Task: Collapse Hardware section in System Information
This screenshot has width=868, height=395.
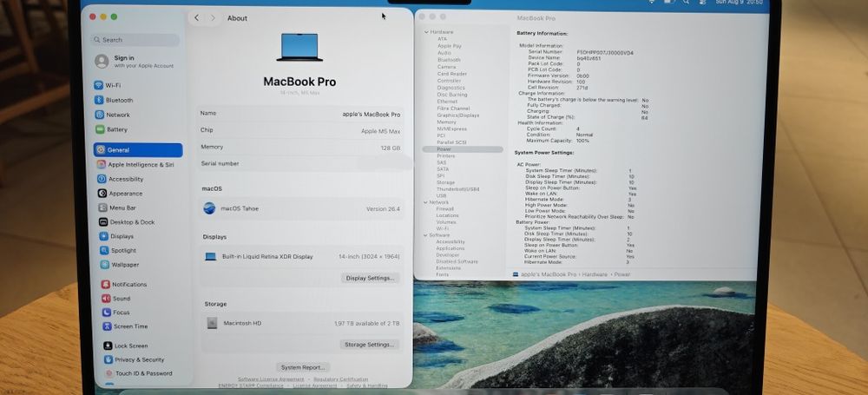Action: [426, 32]
